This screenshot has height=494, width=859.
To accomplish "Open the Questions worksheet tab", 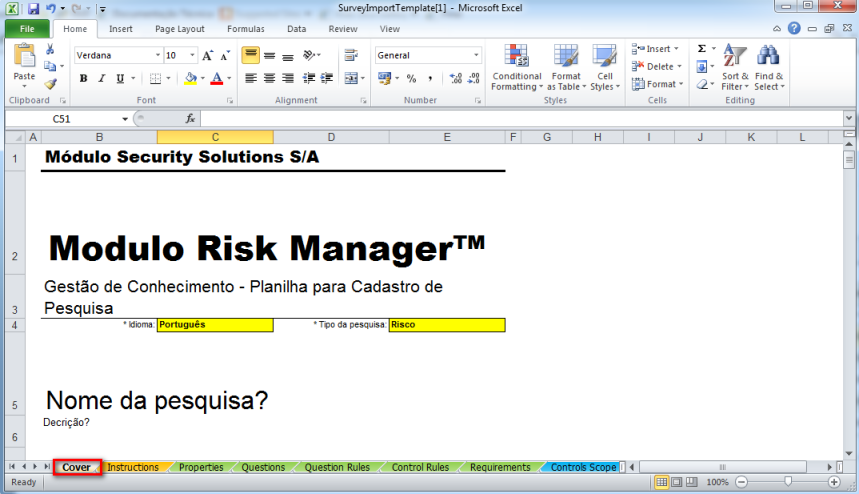I will 264,467.
